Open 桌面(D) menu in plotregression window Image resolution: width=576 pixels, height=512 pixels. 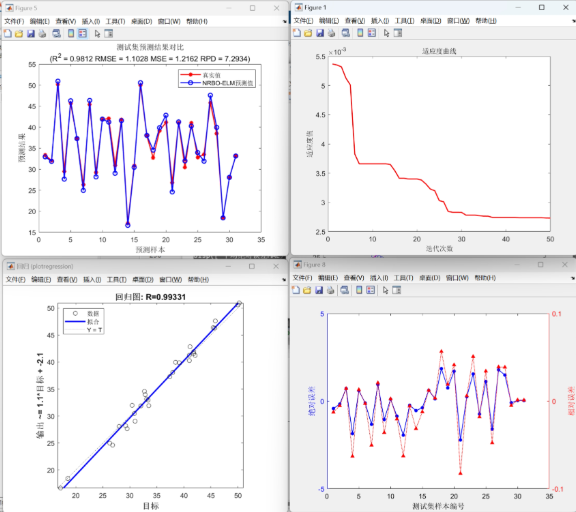click(x=143, y=280)
